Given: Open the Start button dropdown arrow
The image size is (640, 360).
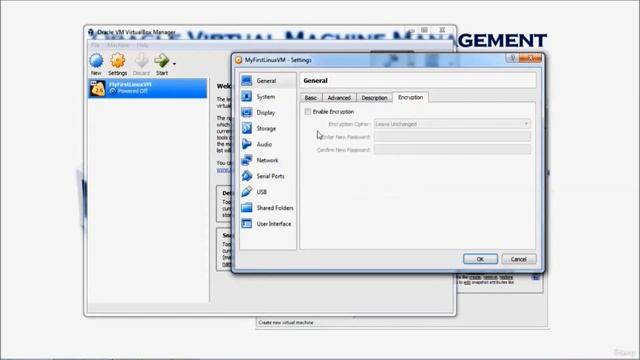Looking at the screenshot, I should pyautogui.click(x=174, y=64).
